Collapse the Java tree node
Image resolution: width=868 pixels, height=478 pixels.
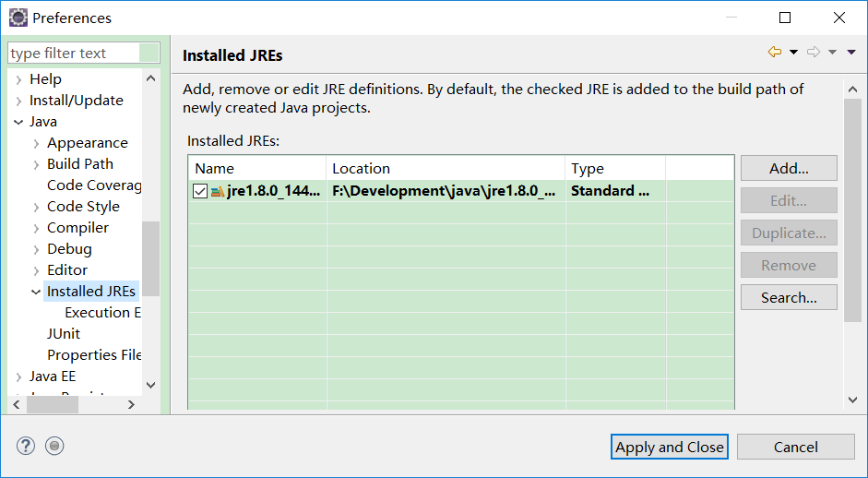pos(18,122)
